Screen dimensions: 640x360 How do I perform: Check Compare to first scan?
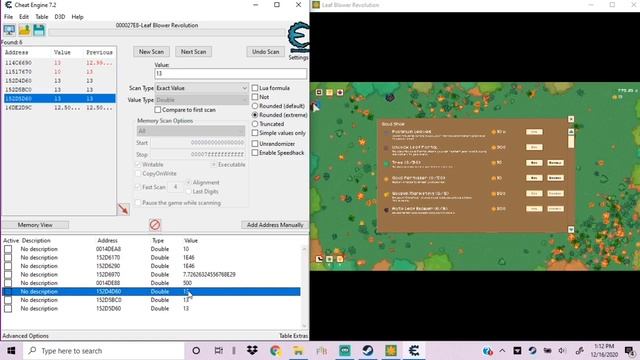tap(158, 110)
